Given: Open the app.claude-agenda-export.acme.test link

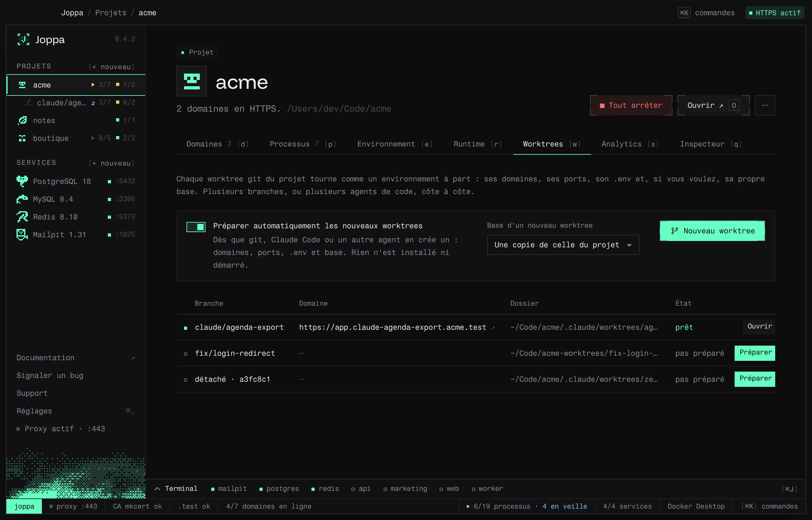Looking at the screenshot, I should [392, 327].
